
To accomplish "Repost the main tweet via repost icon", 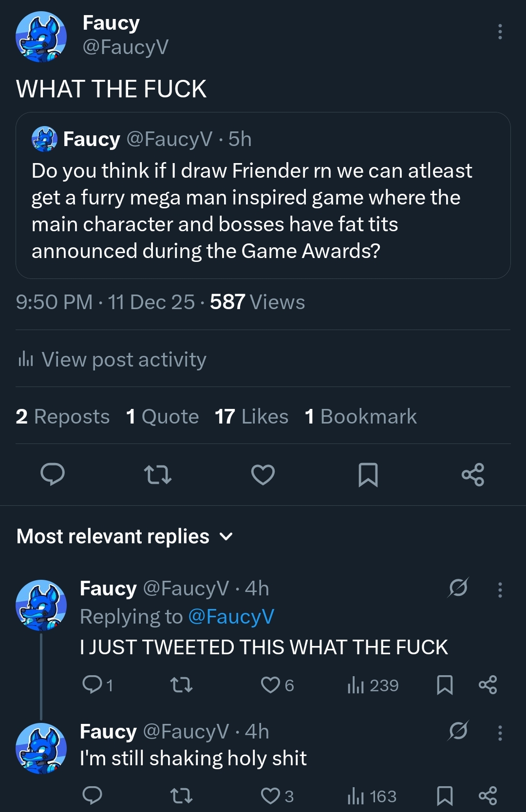I will [x=158, y=475].
